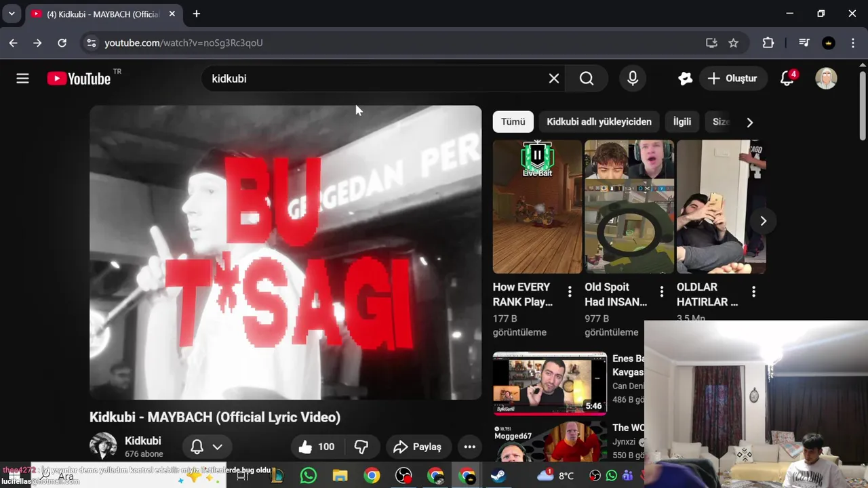Image resolution: width=868 pixels, height=488 pixels.
Task: Open options for OLDLAR HATIRLAR short
Action: tap(754, 292)
